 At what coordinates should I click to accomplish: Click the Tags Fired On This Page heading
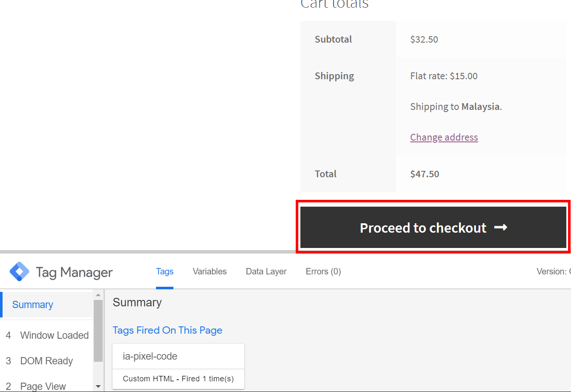tap(167, 330)
